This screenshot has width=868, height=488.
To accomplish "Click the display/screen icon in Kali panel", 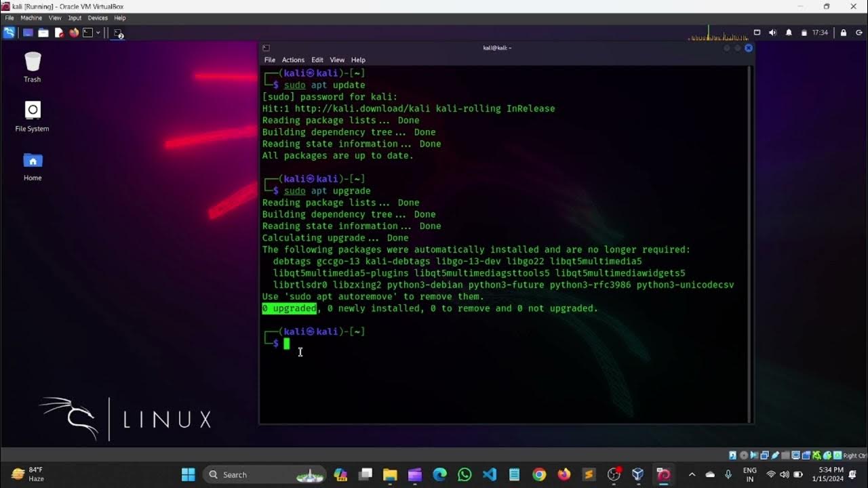I will point(757,33).
